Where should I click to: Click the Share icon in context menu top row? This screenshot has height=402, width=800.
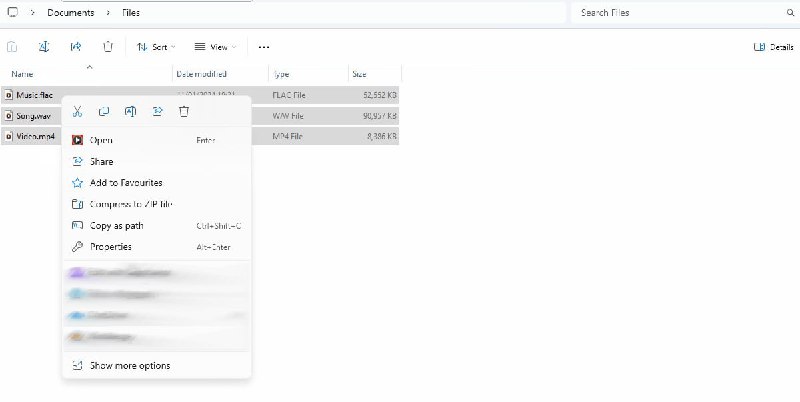[157, 112]
